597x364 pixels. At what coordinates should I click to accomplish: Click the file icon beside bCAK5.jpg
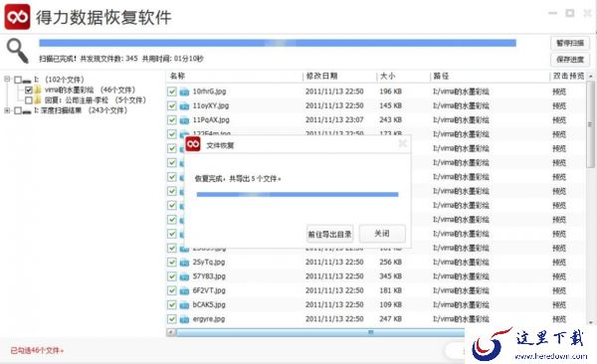pos(184,305)
